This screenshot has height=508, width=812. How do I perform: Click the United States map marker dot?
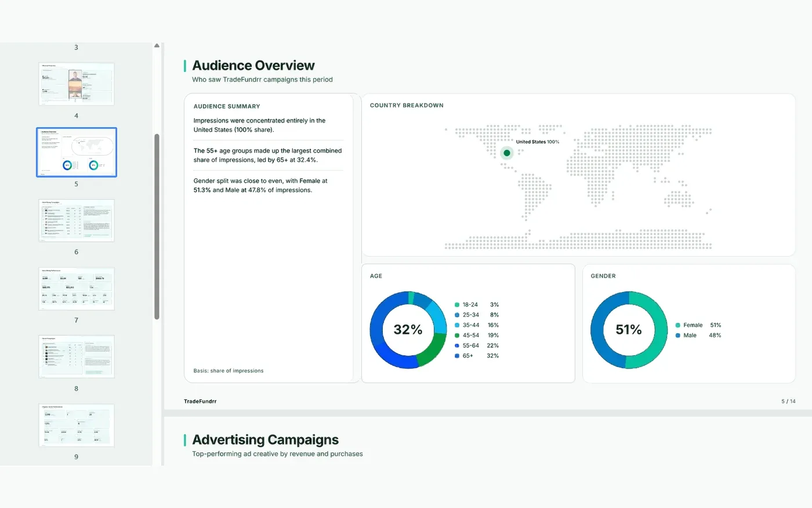point(507,153)
